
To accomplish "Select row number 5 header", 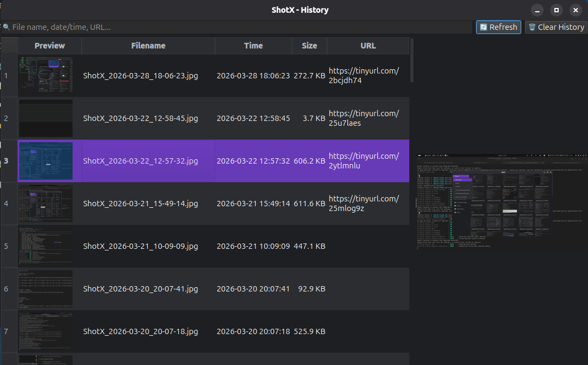I will coord(10,246).
